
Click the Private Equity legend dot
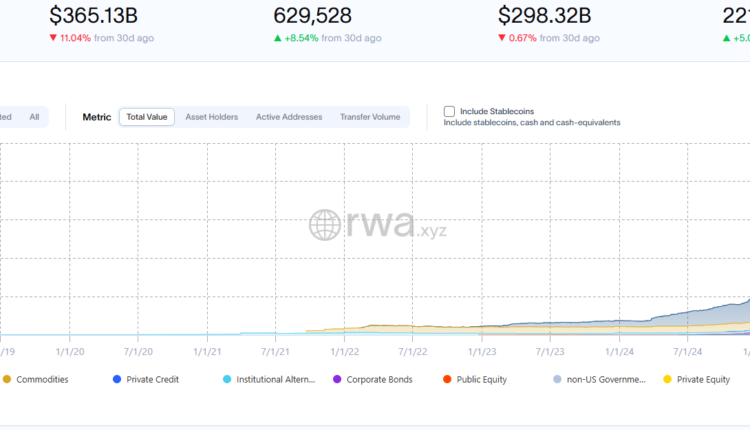[667, 379]
